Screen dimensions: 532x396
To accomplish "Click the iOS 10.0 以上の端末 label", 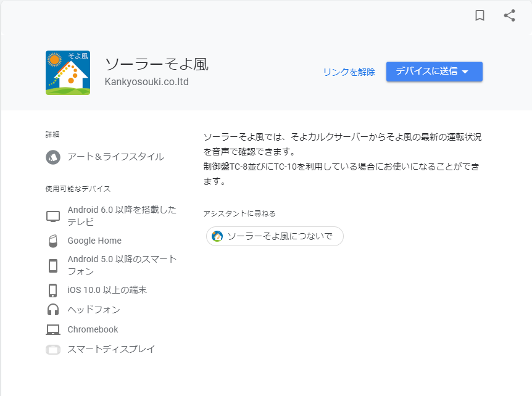I will click(x=107, y=290).
